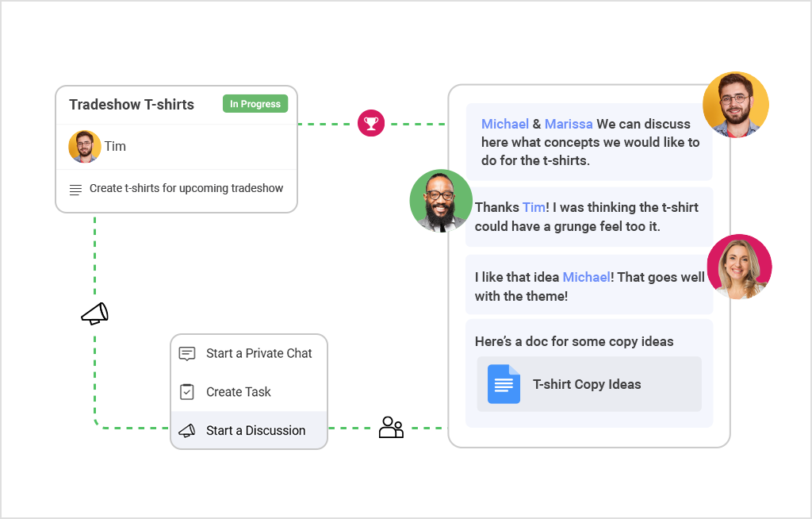Open Michael's mention link in the first message
Image resolution: width=812 pixels, height=519 pixels.
[x=505, y=124]
